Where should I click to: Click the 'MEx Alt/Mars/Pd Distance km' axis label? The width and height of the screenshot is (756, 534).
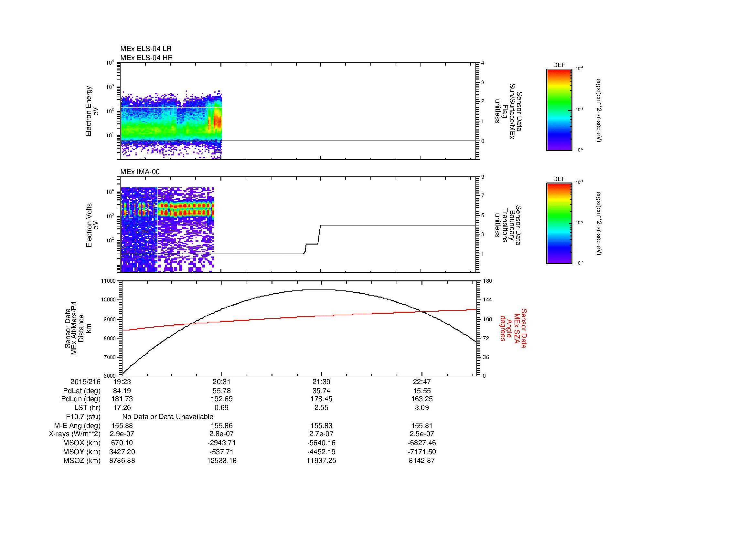tap(78, 328)
